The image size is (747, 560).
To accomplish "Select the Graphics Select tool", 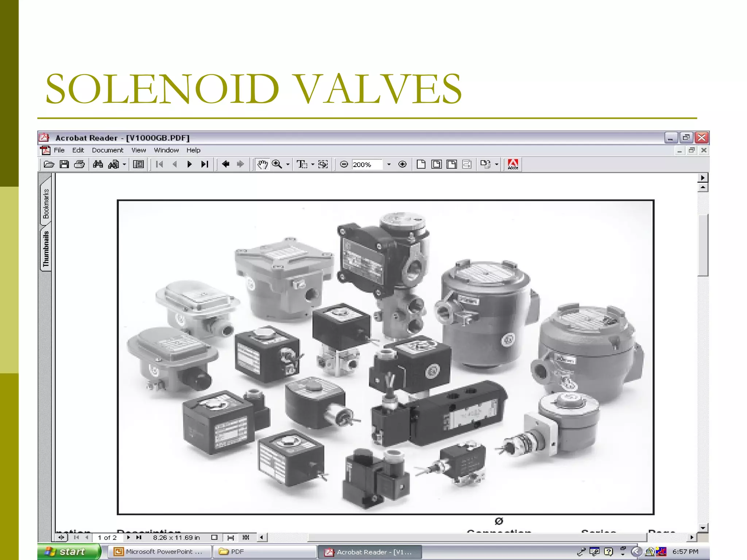I will 323,164.
